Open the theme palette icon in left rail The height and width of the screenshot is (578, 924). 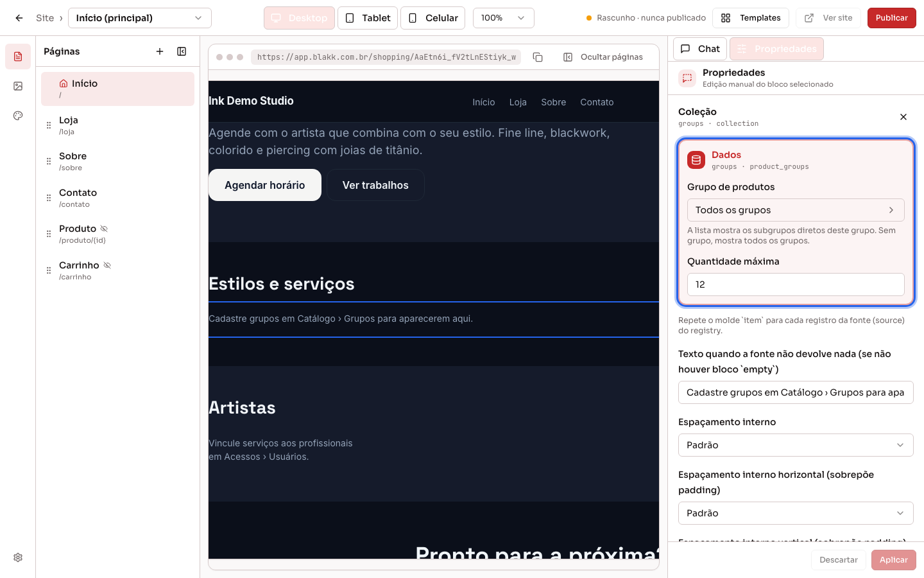pos(18,116)
